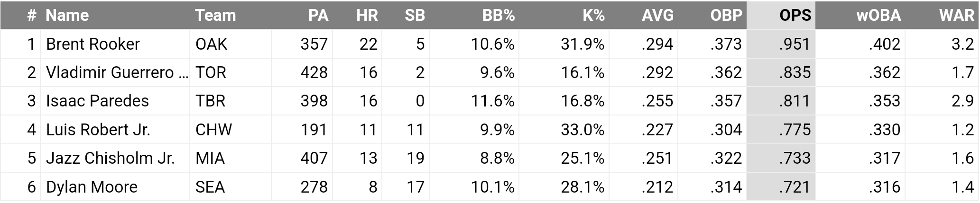The height and width of the screenshot is (203, 980).
Task: Open Luis Robert Jr. player page
Action: coord(98,130)
